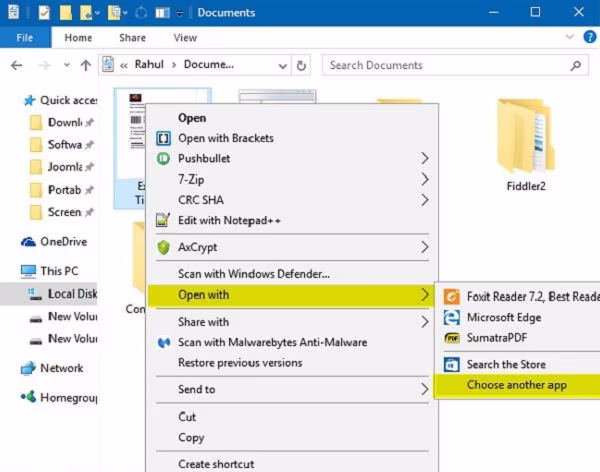Choose another app option
600x472 pixels.
(518, 385)
